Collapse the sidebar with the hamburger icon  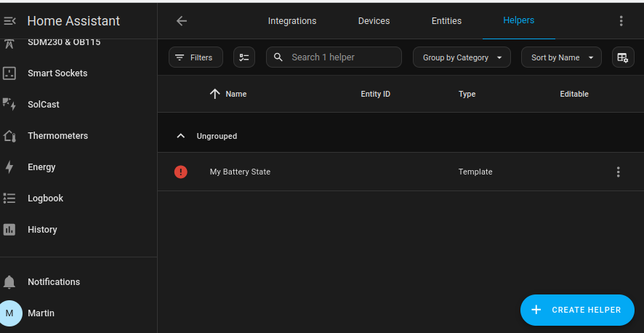click(10, 21)
